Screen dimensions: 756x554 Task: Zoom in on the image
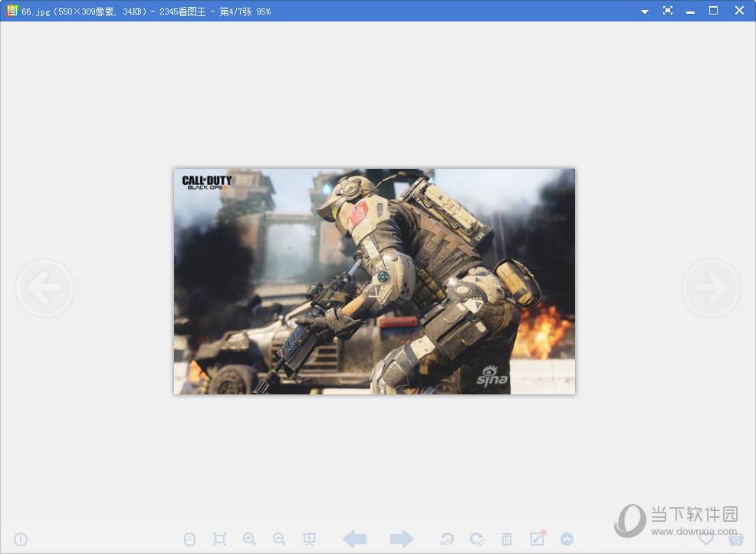point(249,539)
